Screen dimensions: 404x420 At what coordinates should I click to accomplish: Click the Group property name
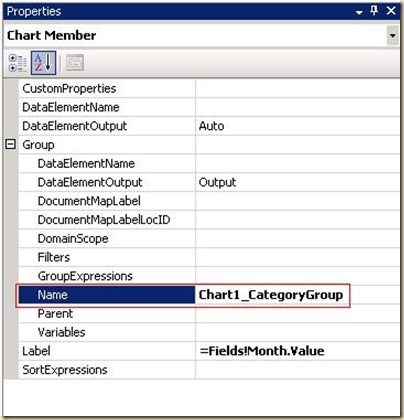click(38, 145)
